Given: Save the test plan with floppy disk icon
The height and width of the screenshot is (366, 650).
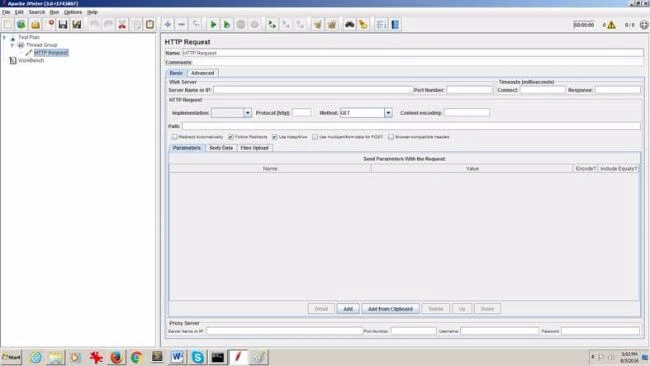Looking at the screenshot, I should 63,24.
